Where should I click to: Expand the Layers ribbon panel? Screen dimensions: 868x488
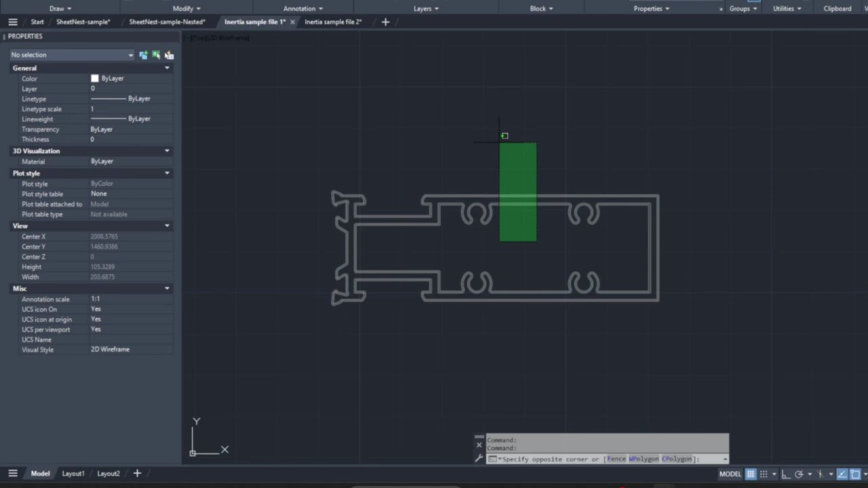426,8
